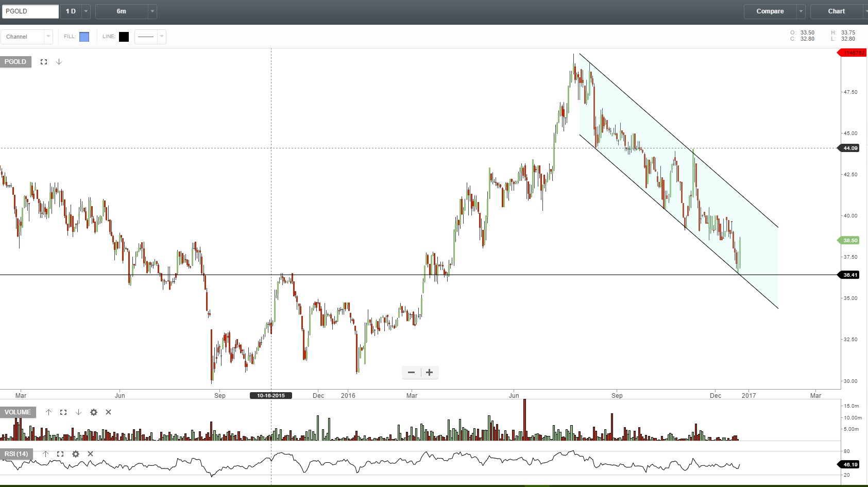Viewport: 868px width, 487px height.
Task: Open RSI (14) settings gear
Action: tap(75, 454)
